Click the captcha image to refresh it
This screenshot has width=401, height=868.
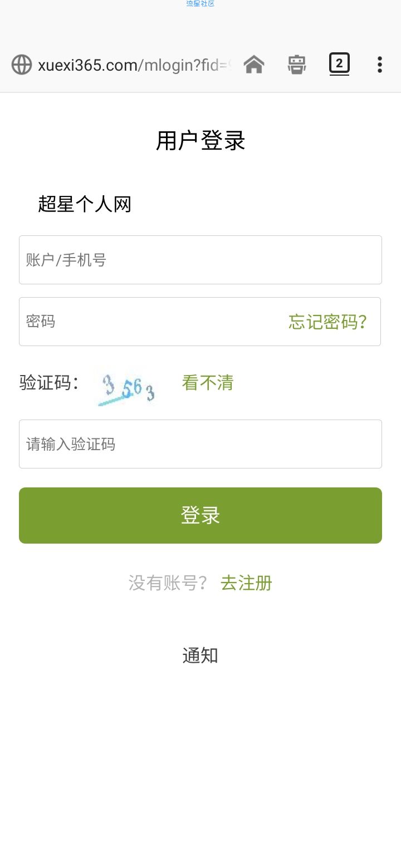point(126,388)
